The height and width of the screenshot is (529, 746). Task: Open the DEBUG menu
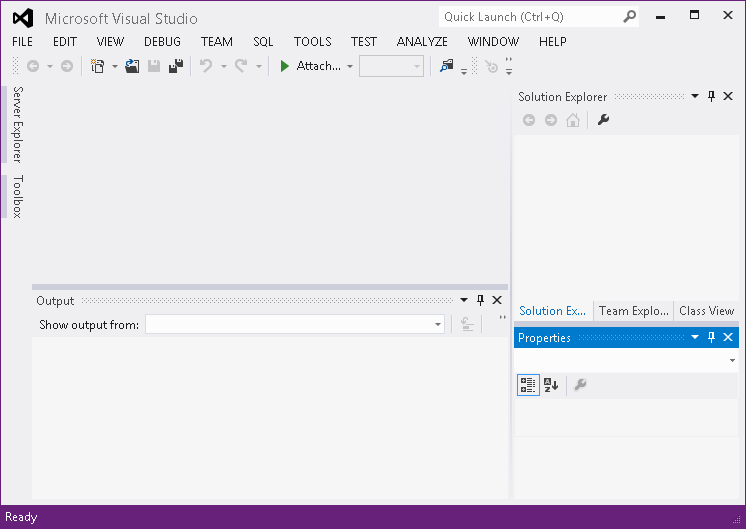pos(162,42)
